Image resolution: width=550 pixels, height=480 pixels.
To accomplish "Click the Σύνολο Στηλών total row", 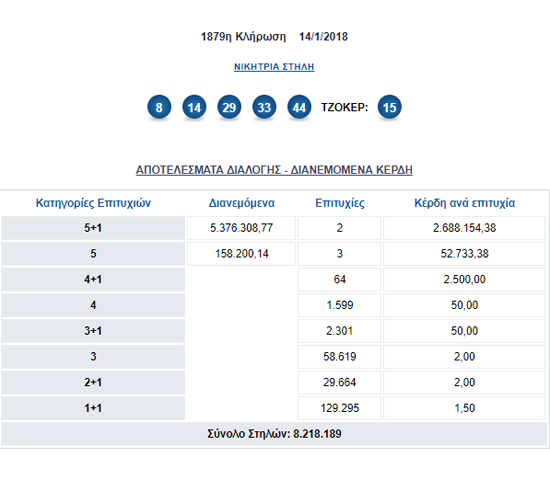I will click(274, 434).
